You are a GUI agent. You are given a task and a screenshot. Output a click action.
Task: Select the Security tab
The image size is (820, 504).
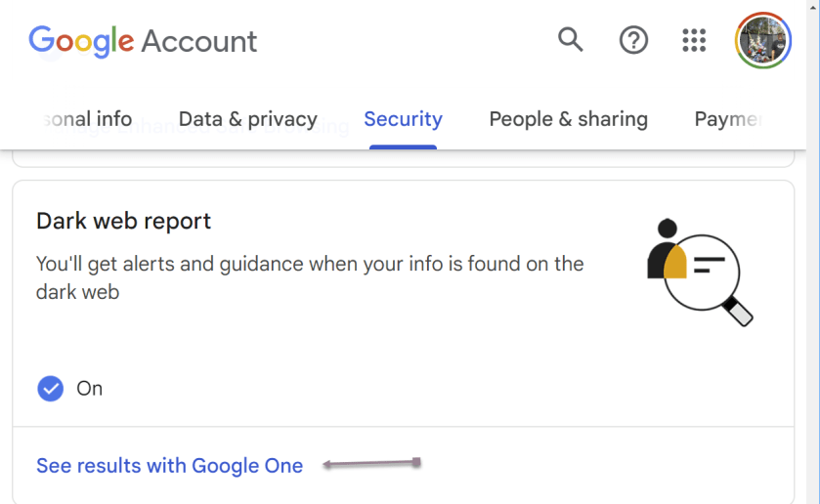(x=403, y=119)
